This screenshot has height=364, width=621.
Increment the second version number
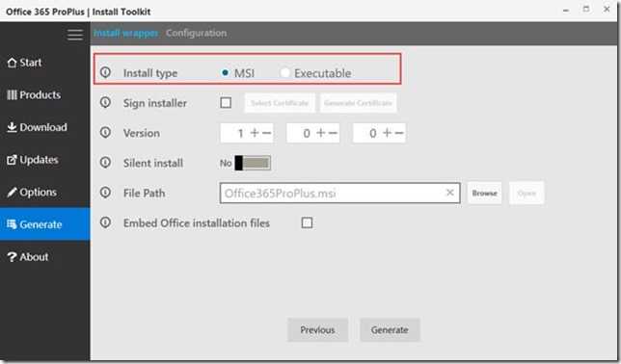(x=321, y=133)
